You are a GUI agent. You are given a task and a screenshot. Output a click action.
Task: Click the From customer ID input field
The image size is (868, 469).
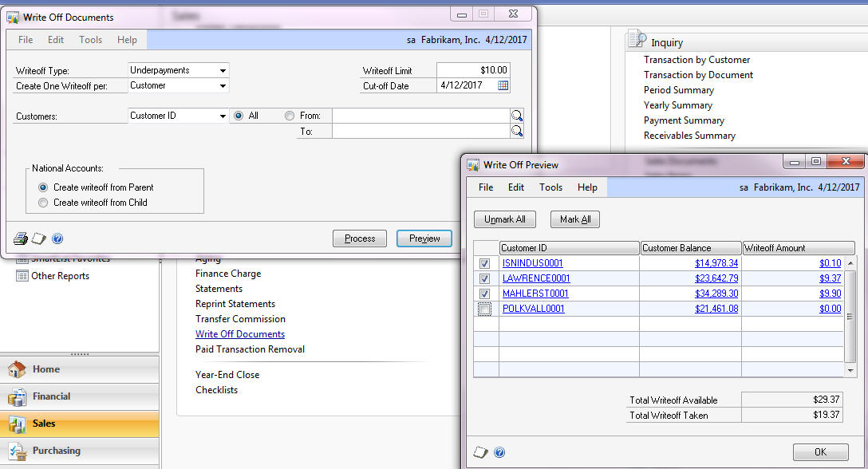tap(420, 116)
